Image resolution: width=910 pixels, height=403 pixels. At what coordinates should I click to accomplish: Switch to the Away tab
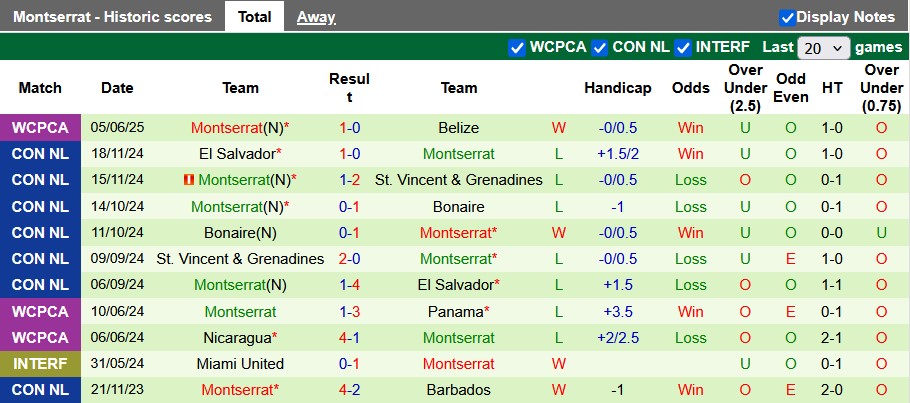coord(316,17)
